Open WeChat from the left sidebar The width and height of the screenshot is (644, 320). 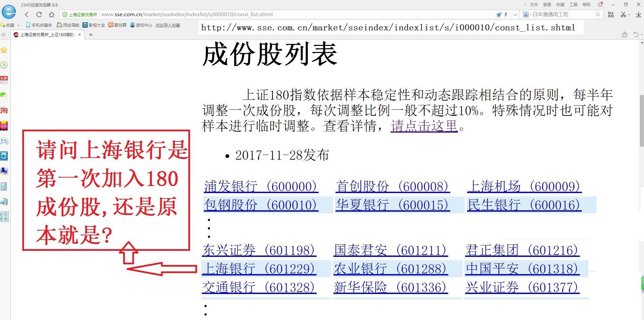point(4,95)
